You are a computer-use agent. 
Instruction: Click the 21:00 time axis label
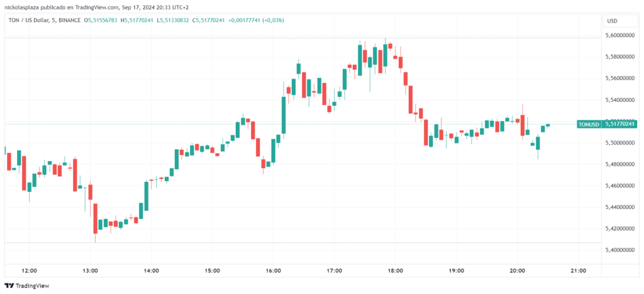click(x=578, y=271)
